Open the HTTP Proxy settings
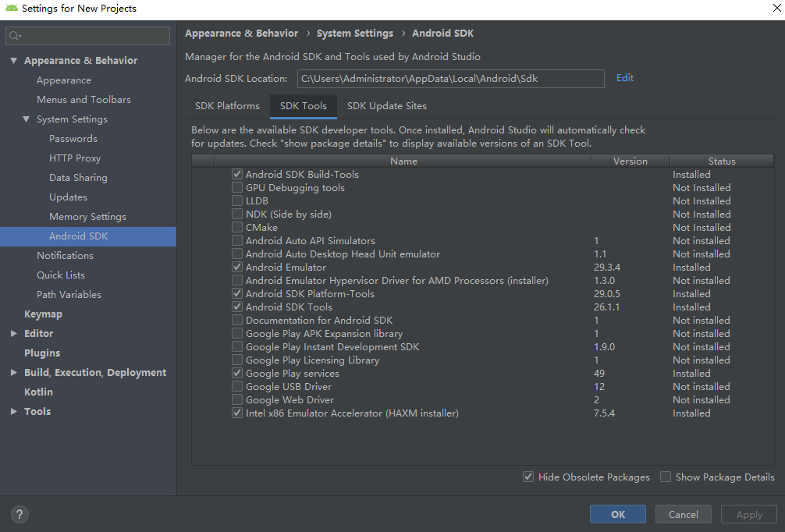Screen dimensions: 785x532 click(x=75, y=158)
